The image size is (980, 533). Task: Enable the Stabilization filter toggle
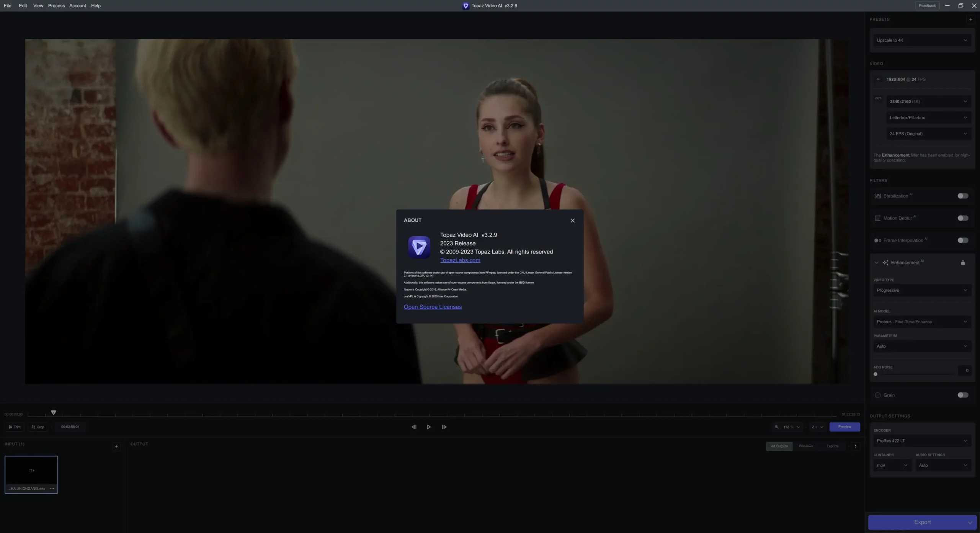click(962, 196)
